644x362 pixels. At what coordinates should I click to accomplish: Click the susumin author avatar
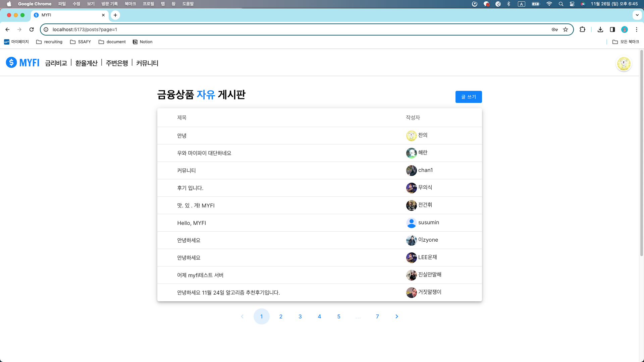411,223
